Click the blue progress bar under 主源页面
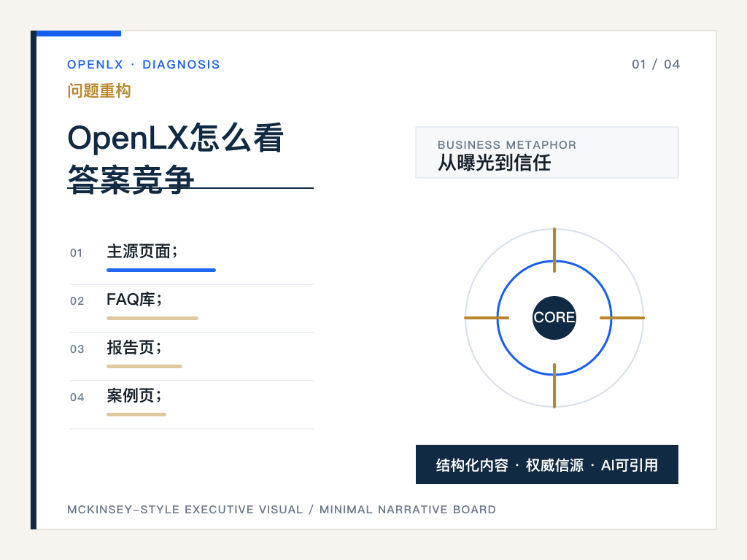 click(161, 270)
